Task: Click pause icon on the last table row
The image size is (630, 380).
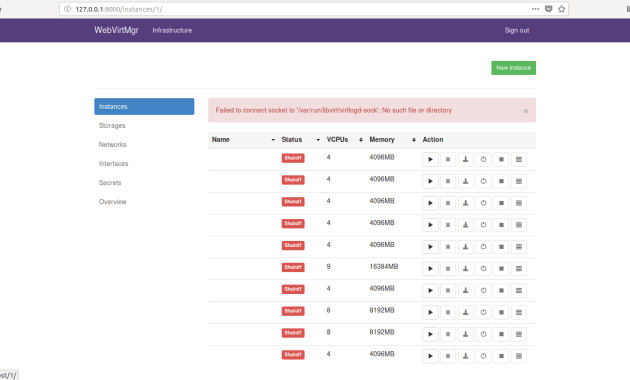Action: 448,356
